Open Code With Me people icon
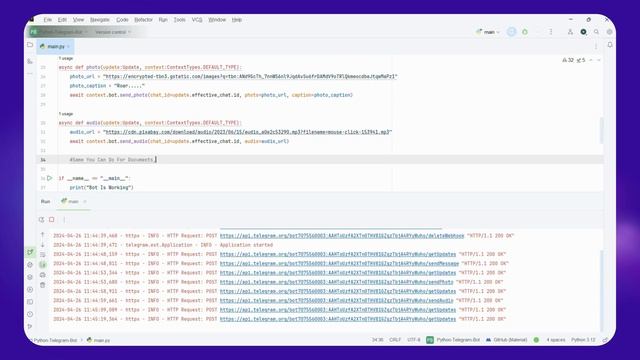 [570, 32]
